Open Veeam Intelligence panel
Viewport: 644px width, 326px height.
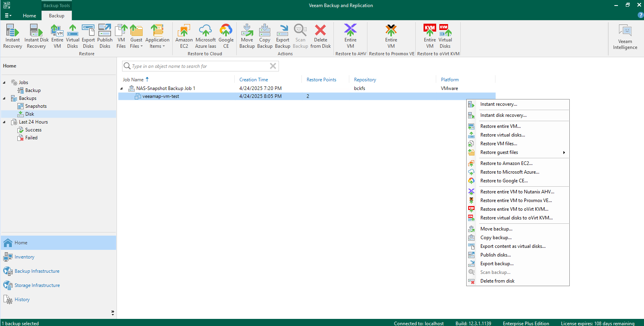[x=625, y=37]
